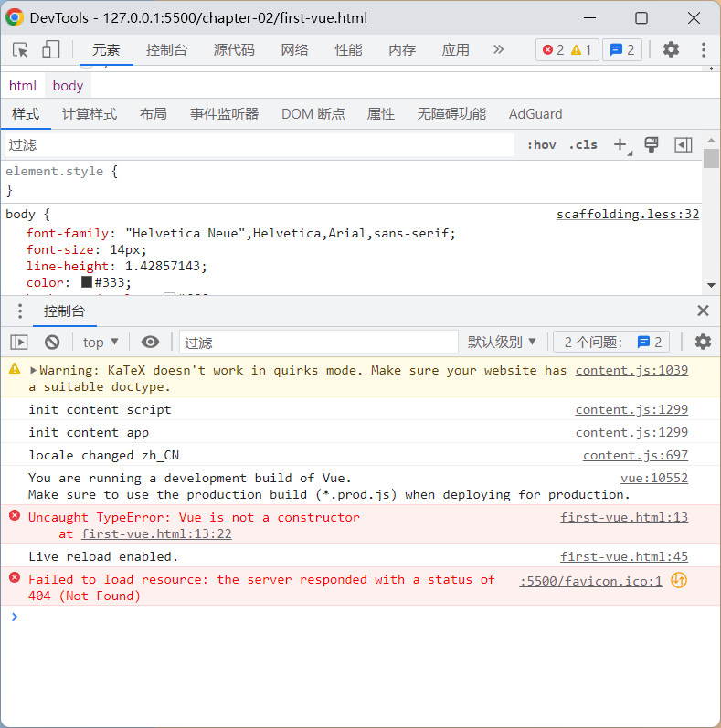Select the html breadcrumb
The height and width of the screenshot is (728, 721).
tap(22, 86)
